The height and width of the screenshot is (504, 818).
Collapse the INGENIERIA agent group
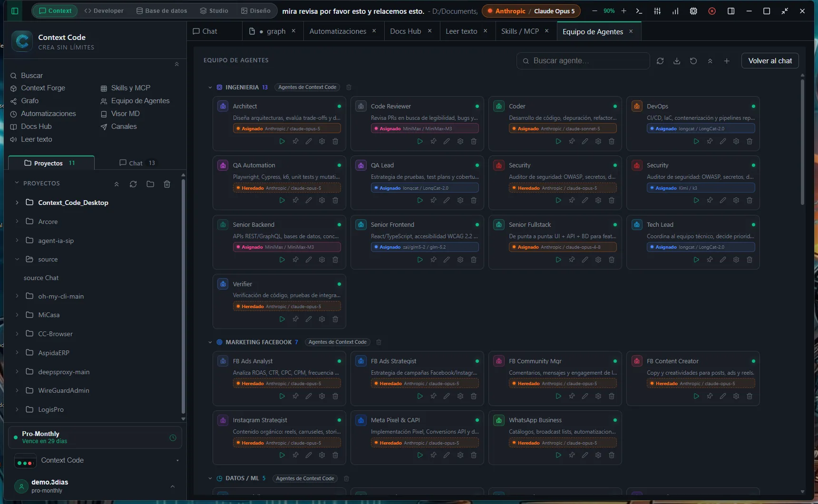[x=210, y=87]
